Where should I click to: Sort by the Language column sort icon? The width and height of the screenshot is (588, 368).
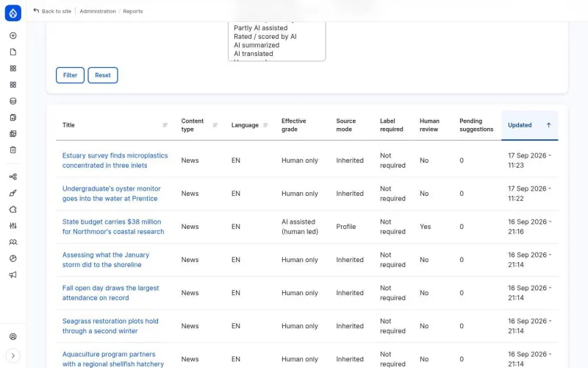pyautogui.click(x=265, y=125)
